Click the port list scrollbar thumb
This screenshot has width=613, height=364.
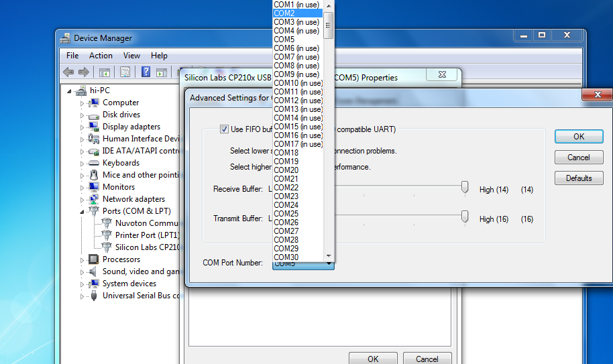pyautogui.click(x=329, y=25)
